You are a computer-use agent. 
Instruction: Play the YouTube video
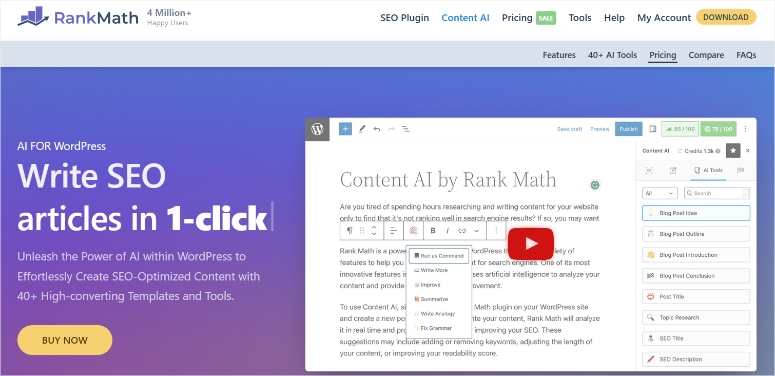531,243
